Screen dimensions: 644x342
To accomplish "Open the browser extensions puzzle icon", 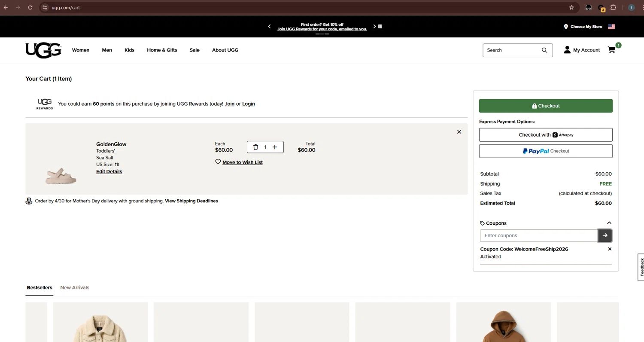I will pos(613,7).
